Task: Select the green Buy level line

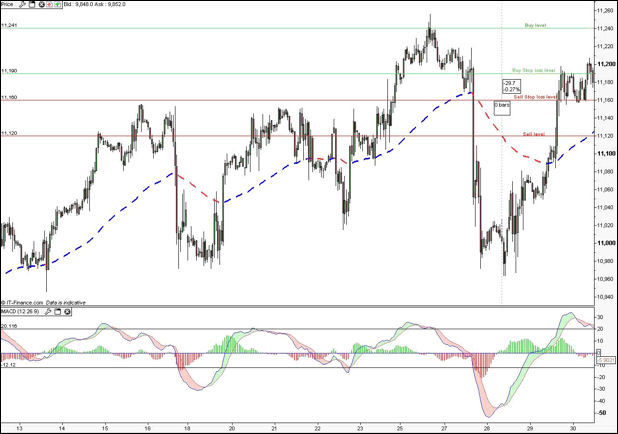Action: [300, 28]
